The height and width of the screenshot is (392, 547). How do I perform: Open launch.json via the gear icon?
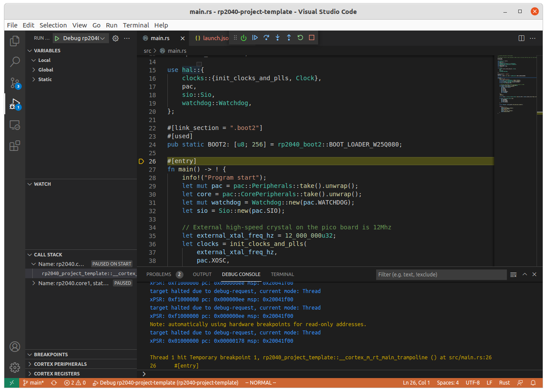(x=116, y=38)
